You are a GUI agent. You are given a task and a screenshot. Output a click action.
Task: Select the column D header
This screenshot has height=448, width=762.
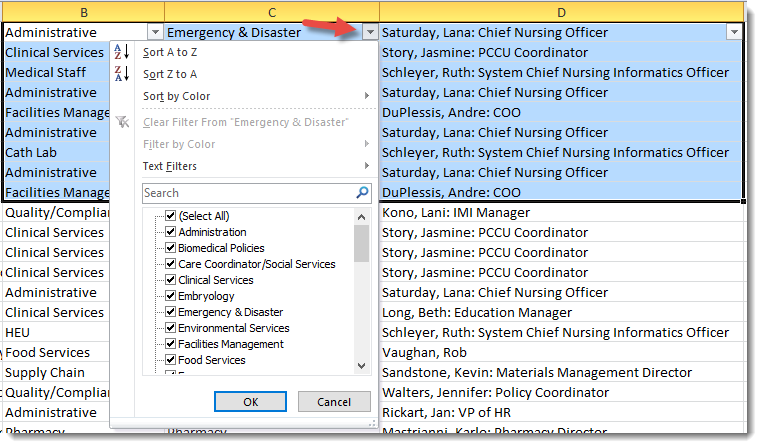pos(561,12)
